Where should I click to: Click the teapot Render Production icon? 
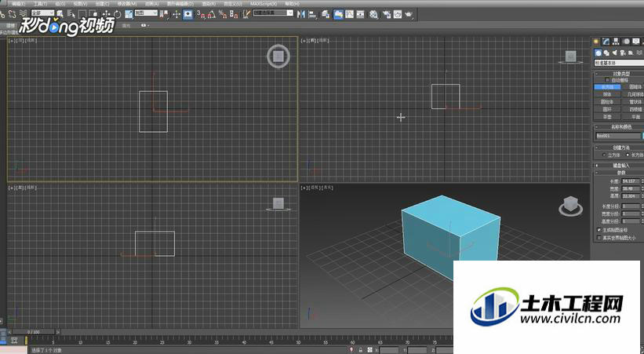click(x=409, y=14)
